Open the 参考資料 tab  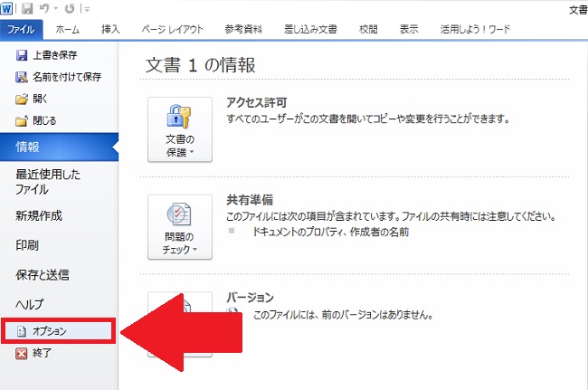click(243, 29)
